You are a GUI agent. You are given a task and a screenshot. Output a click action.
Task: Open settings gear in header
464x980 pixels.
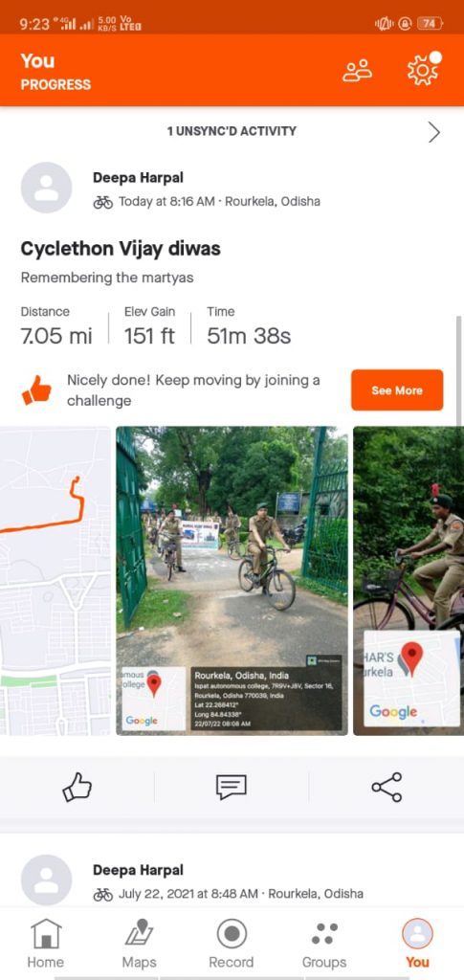(x=423, y=70)
